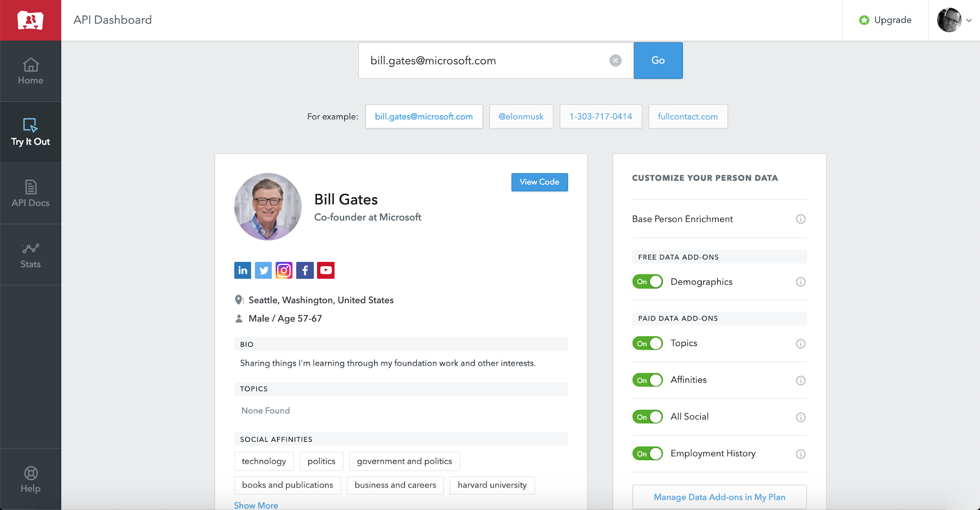Open API Docs in sidebar
Screen dimensions: 980x510
tap(31, 193)
